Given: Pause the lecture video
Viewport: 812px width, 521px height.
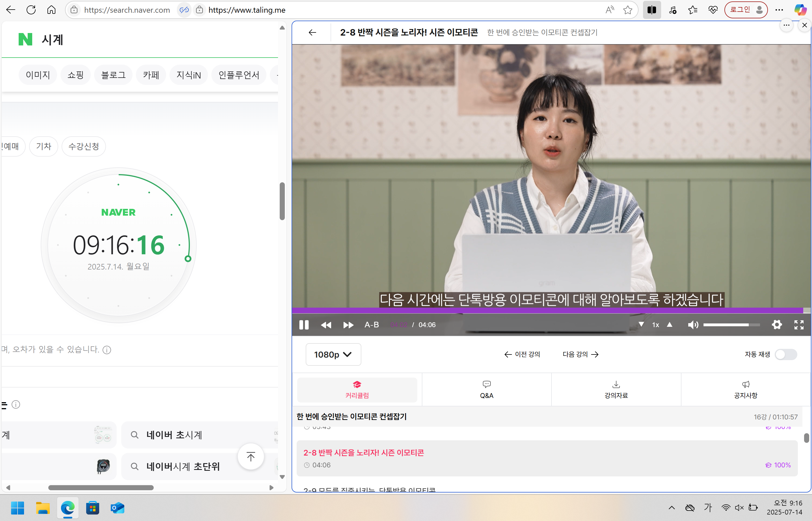Looking at the screenshot, I should coord(304,325).
